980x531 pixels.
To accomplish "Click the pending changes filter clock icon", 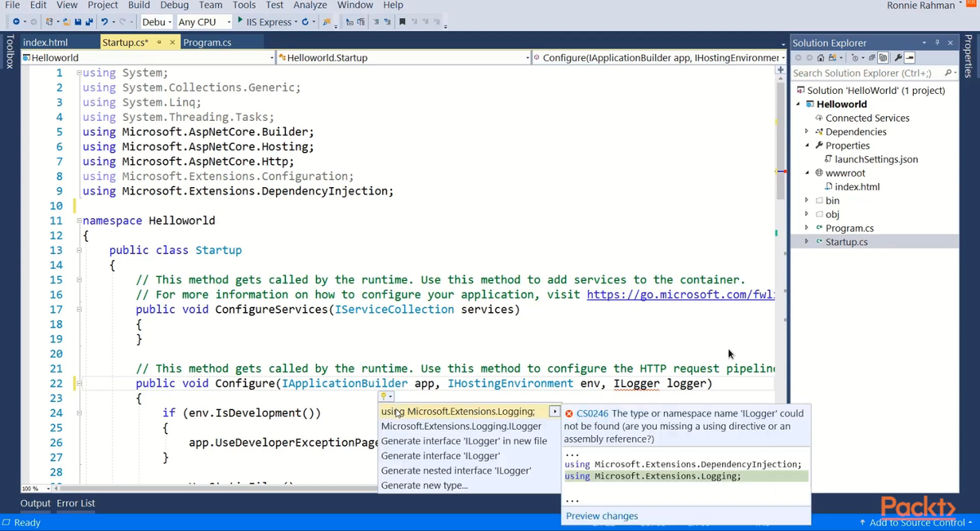I will (x=855, y=58).
